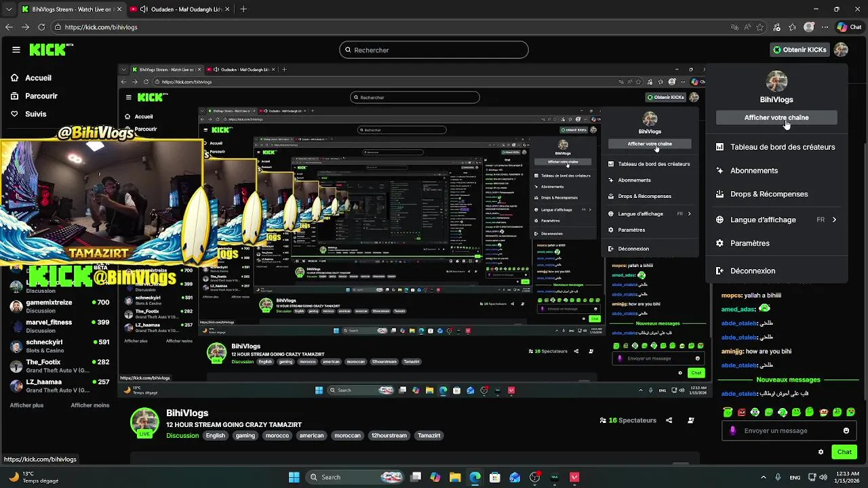This screenshot has width=868, height=488.
Task: Click the browser address bar URL
Action: (x=102, y=27)
